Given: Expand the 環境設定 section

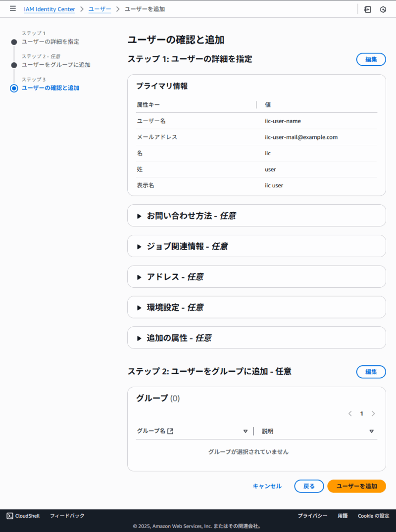Looking at the screenshot, I should point(256,308).
